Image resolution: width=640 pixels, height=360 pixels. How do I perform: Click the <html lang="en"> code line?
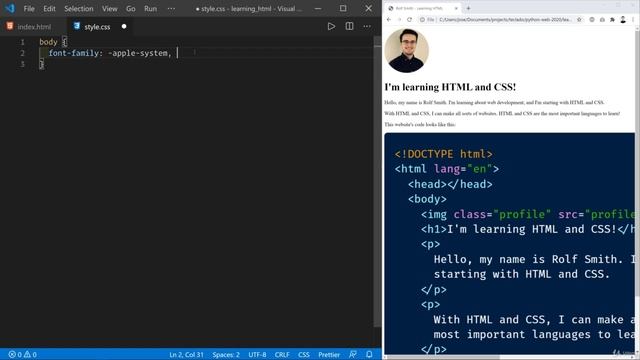447,169
